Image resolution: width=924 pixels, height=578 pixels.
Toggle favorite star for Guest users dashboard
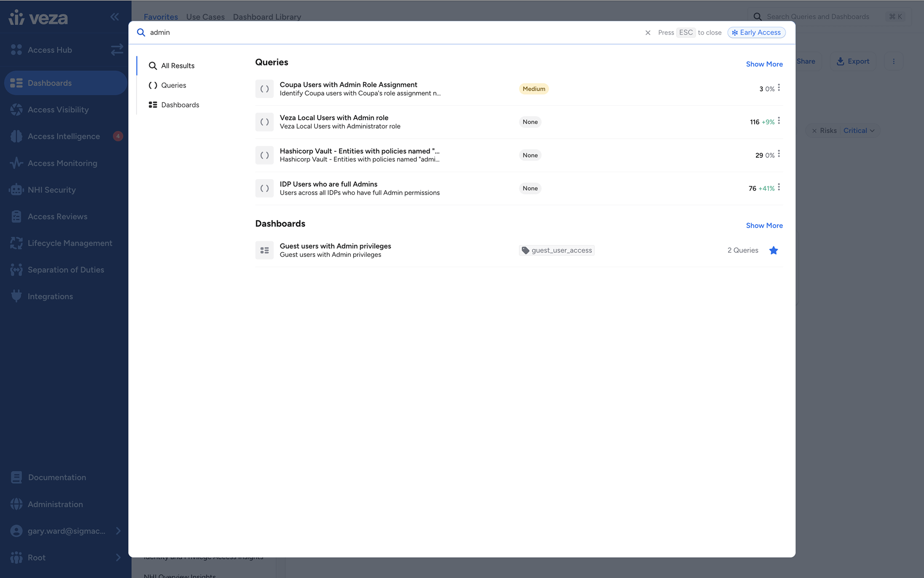773,250
